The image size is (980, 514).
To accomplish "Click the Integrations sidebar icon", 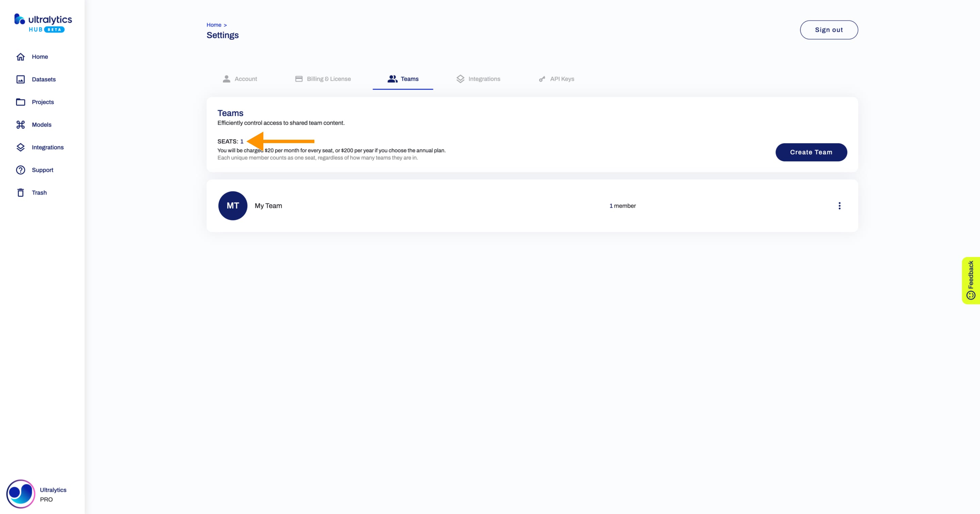I will (x=20, y=147).
